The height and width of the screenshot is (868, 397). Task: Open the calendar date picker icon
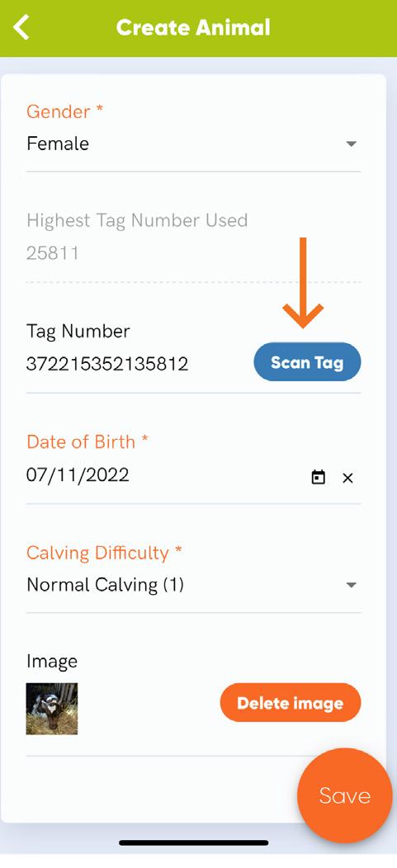pyautogui.click(x=319, y=477)
